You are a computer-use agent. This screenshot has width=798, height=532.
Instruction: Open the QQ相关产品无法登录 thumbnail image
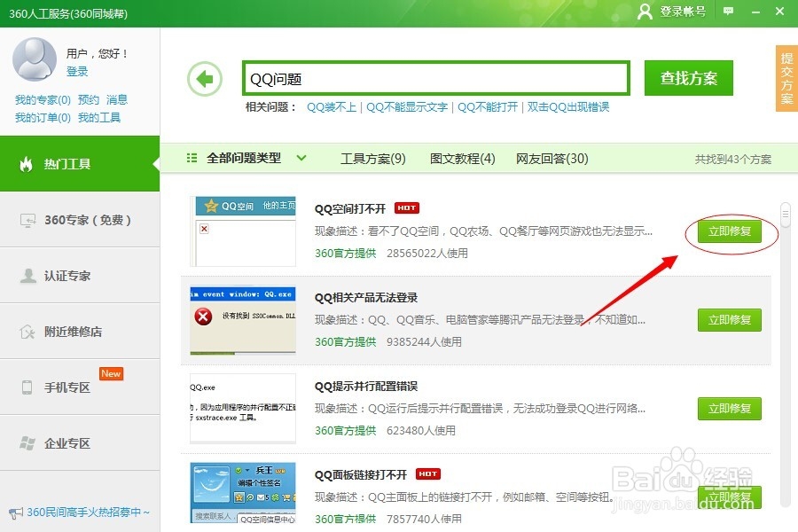click(x=243, y=320)
